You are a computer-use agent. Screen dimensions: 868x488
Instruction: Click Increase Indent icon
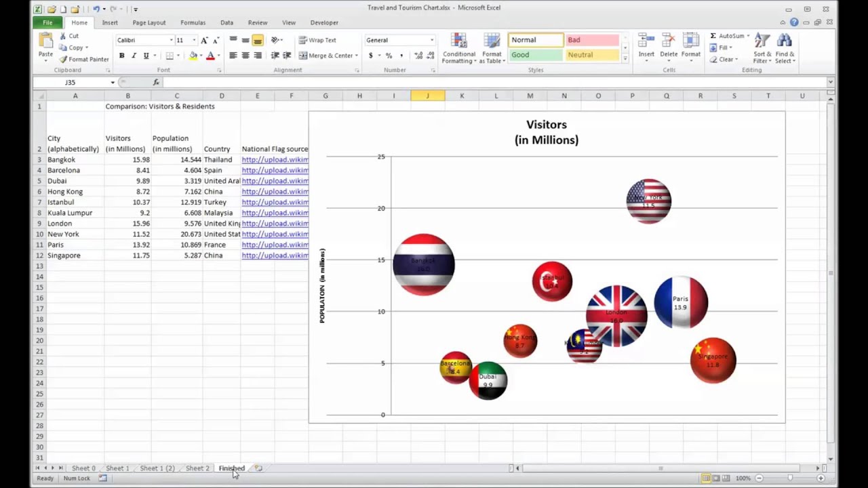287,56
